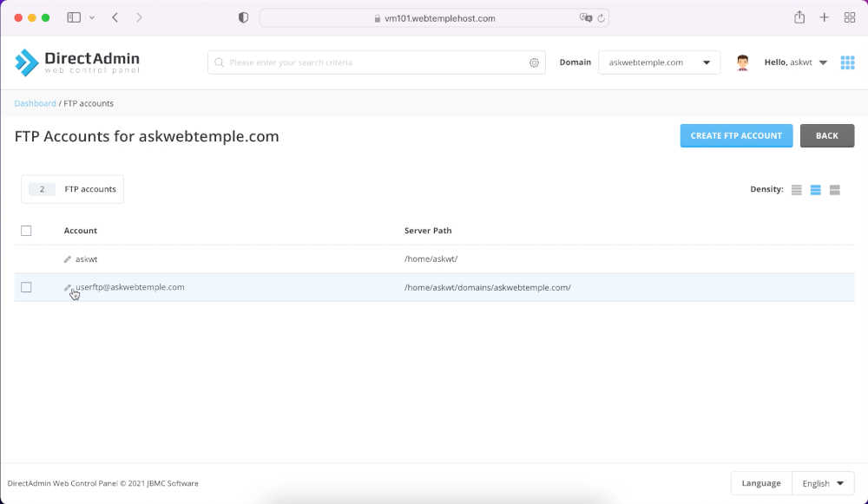Select large density icon
The width and height of the screenshot is (868, 504).
[835, 190]
